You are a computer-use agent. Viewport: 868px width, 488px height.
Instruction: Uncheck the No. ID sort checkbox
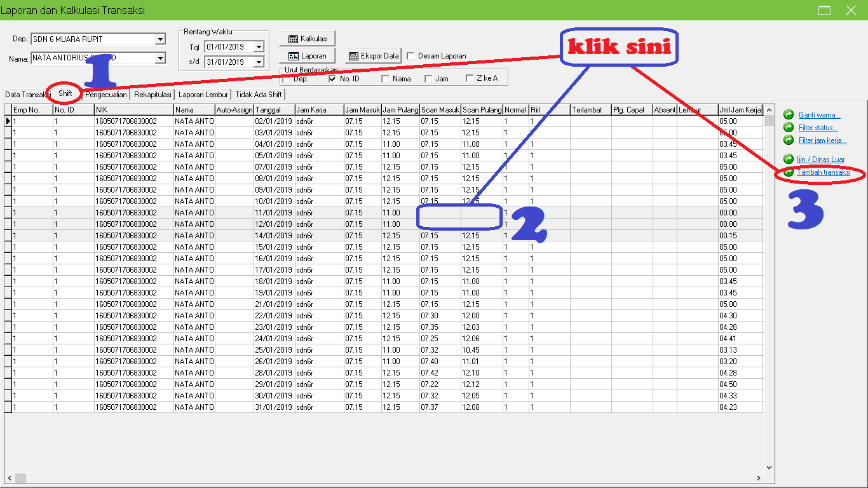tap(332, 79)
